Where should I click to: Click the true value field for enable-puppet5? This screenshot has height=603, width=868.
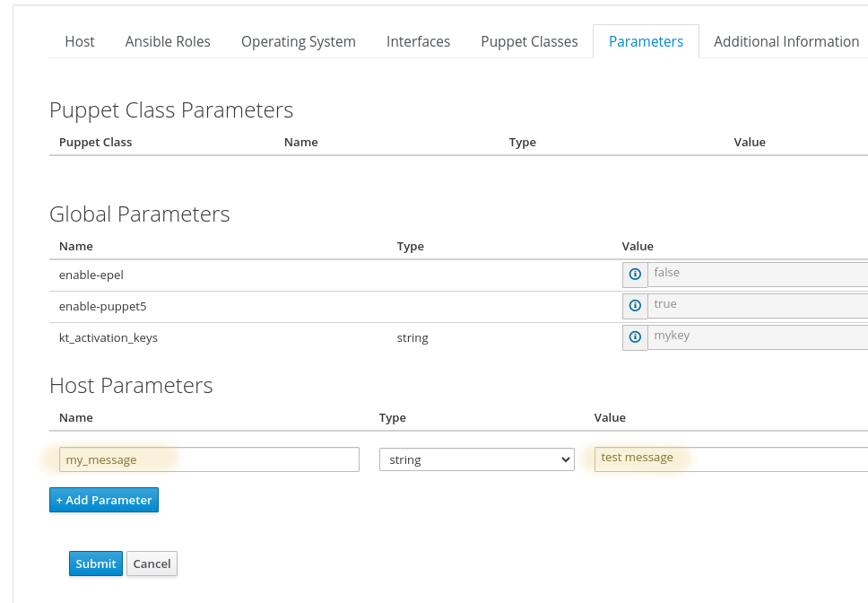click(x=758, y=306)
